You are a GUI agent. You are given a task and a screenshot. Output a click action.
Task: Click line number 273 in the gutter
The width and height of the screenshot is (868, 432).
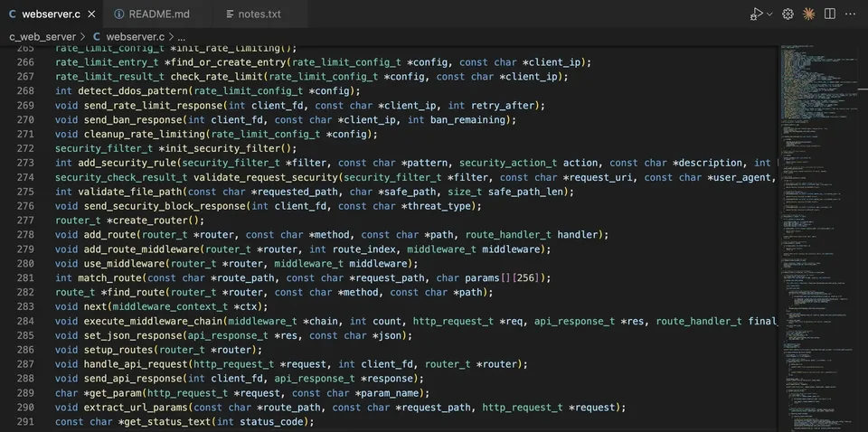[x=25, y=163]
